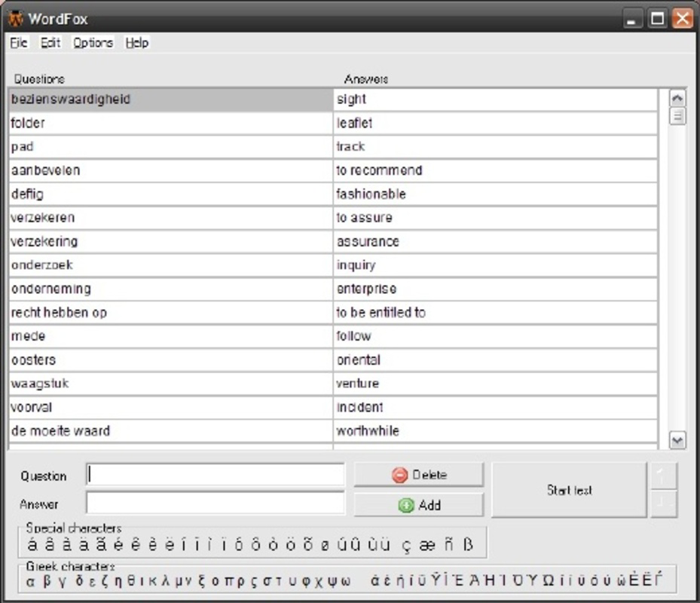The width and height of the screenshot is (700, 603).
Task: Select the answer cell 'fashionable'
Action: click(496, 194)
